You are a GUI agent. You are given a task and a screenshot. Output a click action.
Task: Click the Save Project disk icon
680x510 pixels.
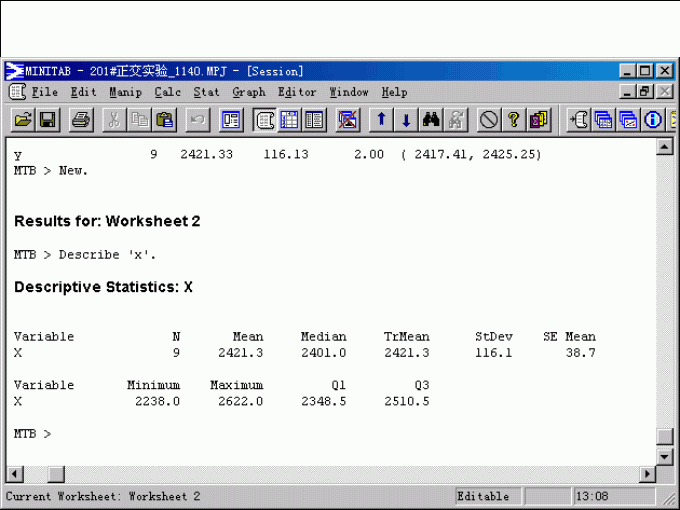(47, 120)
